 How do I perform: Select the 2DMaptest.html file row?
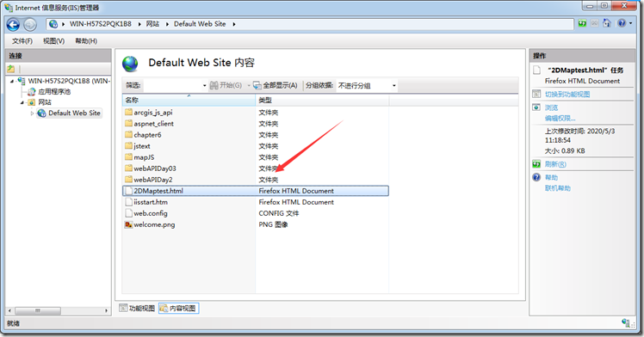(x=256, y=191)
